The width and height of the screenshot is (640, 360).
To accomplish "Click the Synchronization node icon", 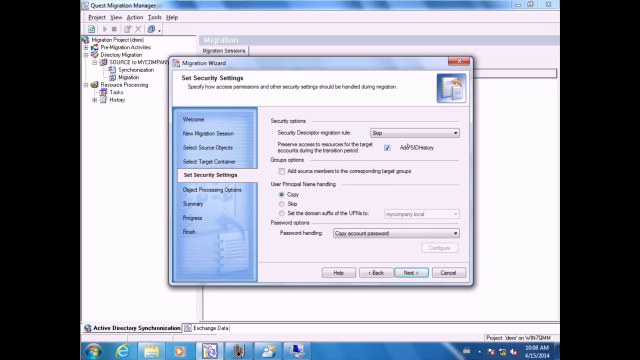I will [x=112, y=70].
